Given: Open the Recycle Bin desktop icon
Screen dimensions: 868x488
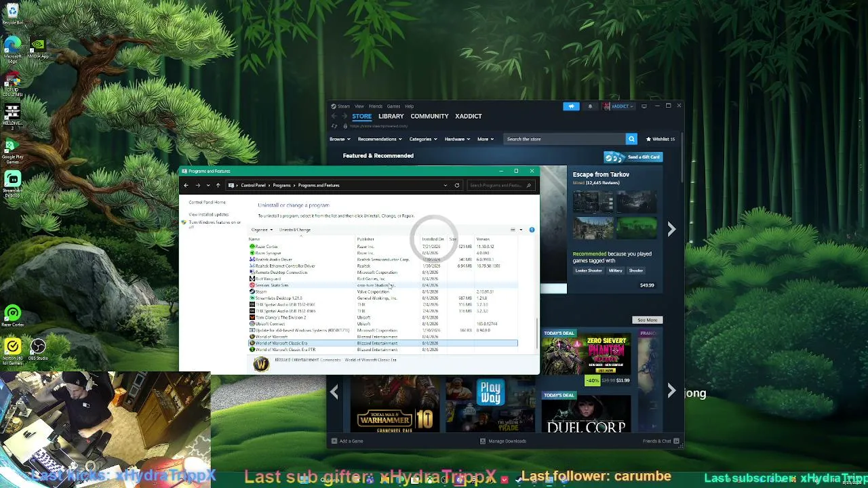Looking at the screenshot, I should tap(12, 14).
